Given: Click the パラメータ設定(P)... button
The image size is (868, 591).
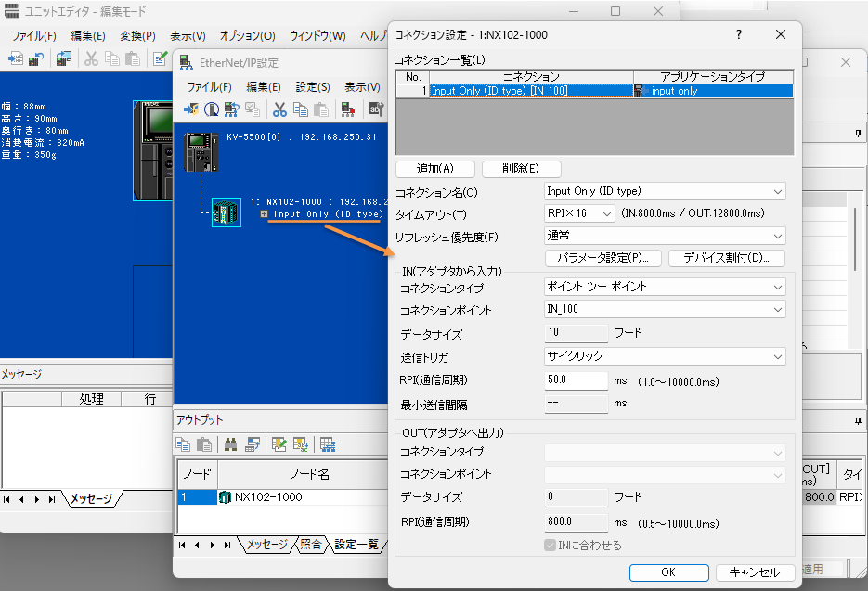Looking at the screenshot, I should tap(602, 258).
